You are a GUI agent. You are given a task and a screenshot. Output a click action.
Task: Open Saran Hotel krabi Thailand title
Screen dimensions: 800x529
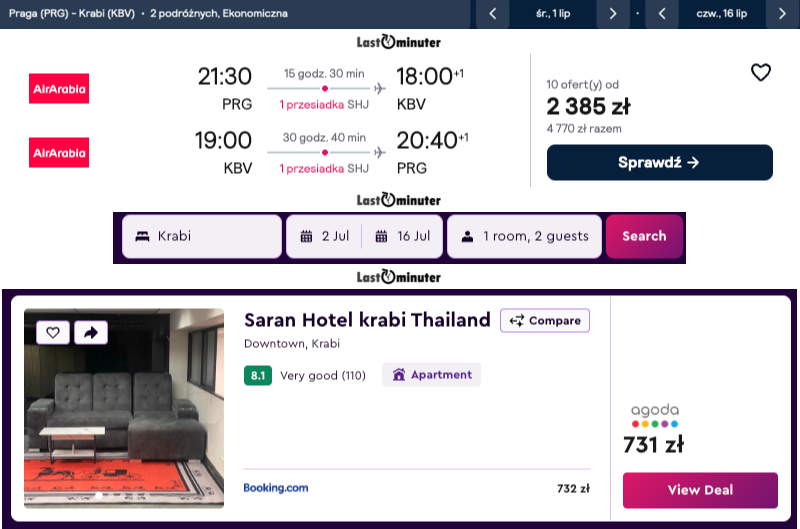click(x=367, y=320)
